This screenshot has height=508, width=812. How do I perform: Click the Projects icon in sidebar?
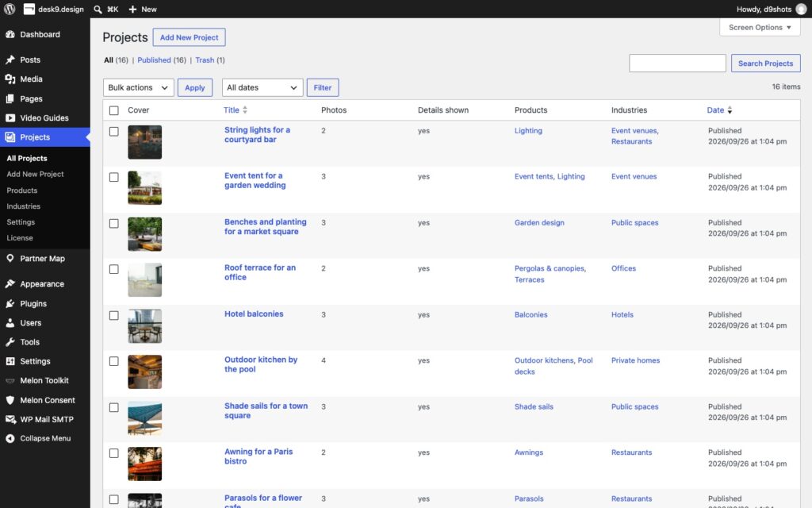(10, 137)
